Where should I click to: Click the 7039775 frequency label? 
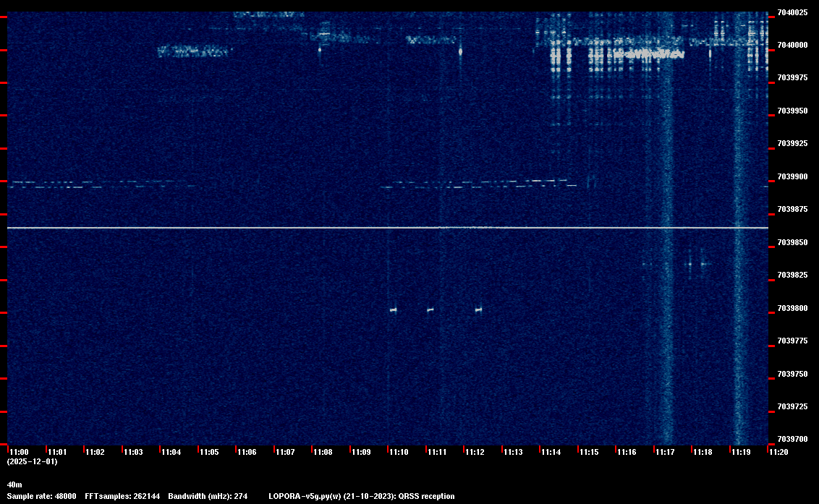(792, 341)
